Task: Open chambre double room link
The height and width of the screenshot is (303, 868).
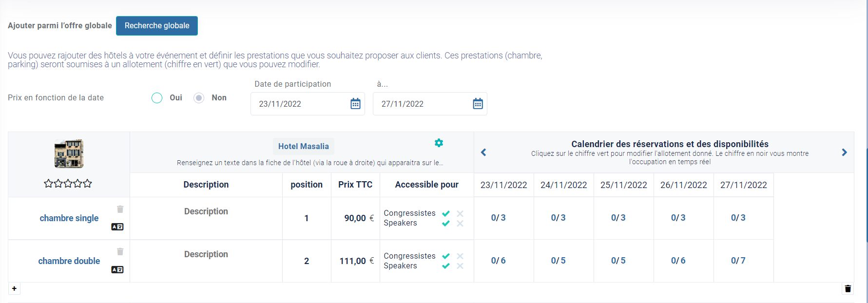Action: tap(69, 261)
